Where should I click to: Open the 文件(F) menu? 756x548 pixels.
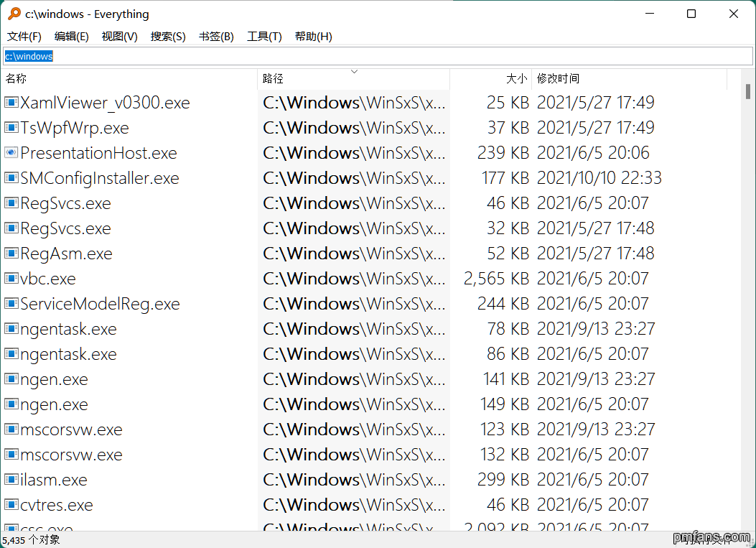coord(24,37)
